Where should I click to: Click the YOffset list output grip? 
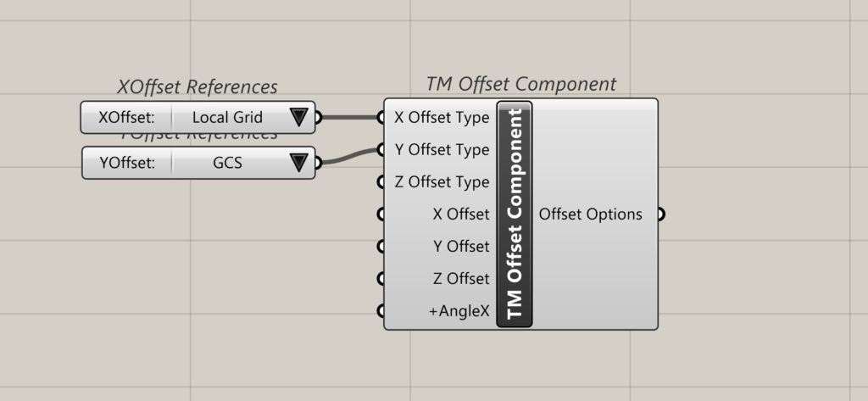coord(318,163)
